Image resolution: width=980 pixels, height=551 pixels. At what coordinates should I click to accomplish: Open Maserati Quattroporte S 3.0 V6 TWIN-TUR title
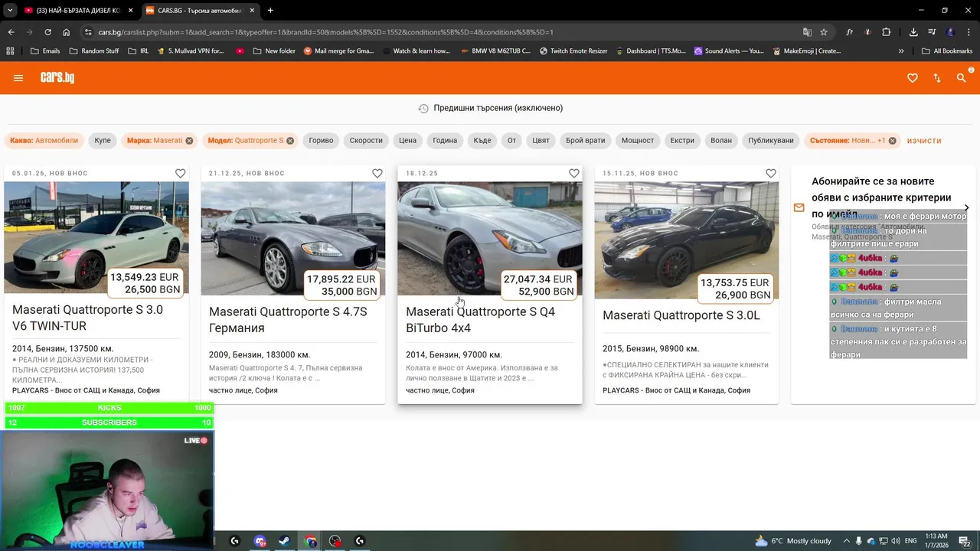pyautogui.click(x=88, y=318)
